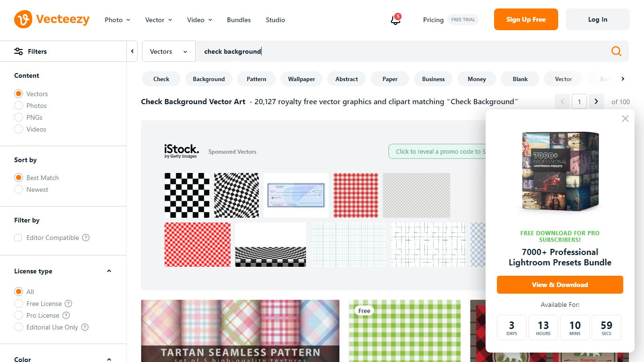Open the black checkerboard iStock thumbnail
This screenshot has width=644, height=362.
187,195
